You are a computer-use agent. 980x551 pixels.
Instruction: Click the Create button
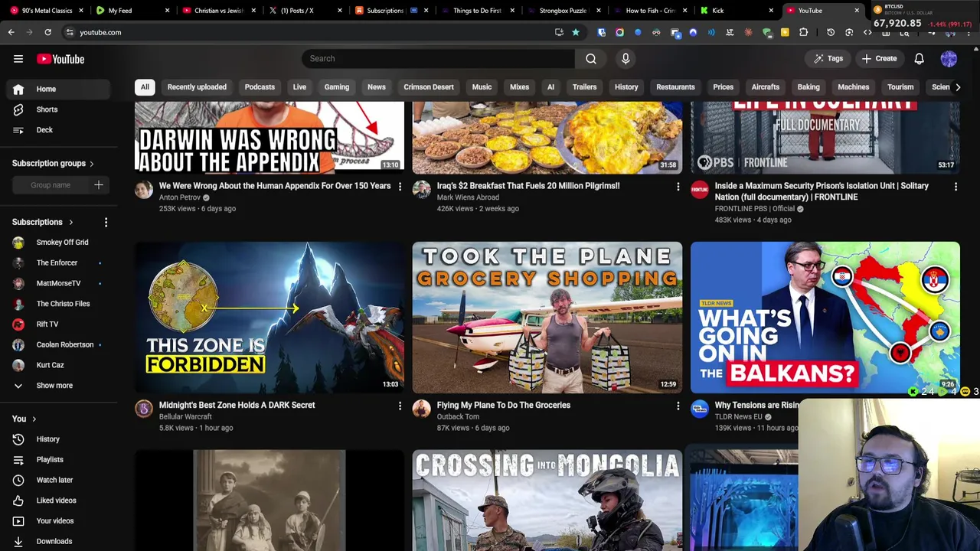coord(880,59)
